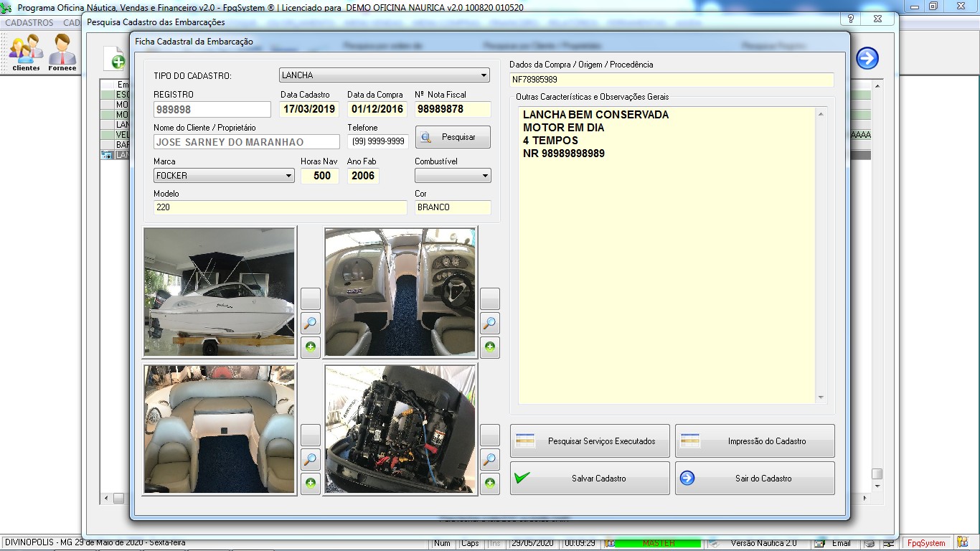Viewport: 980px width, 551px height.
Task: Click Pesquisar Serviços Executados button
Action: 590,441
